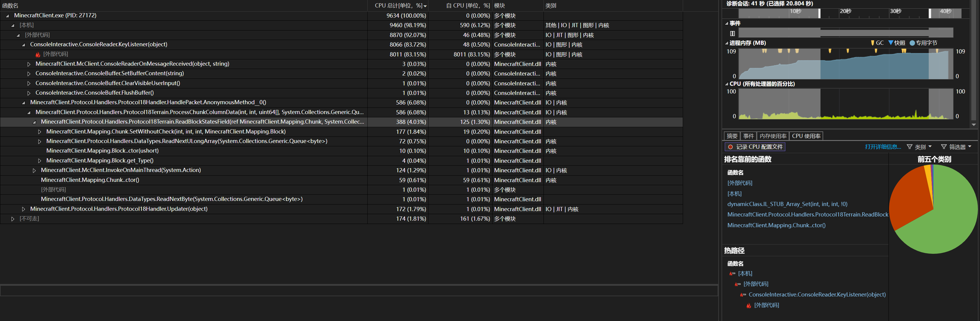Click dynamicClass.IL_STUB_Array_Set link in top functions
This screenshot has width=980, height=321.
787,204
